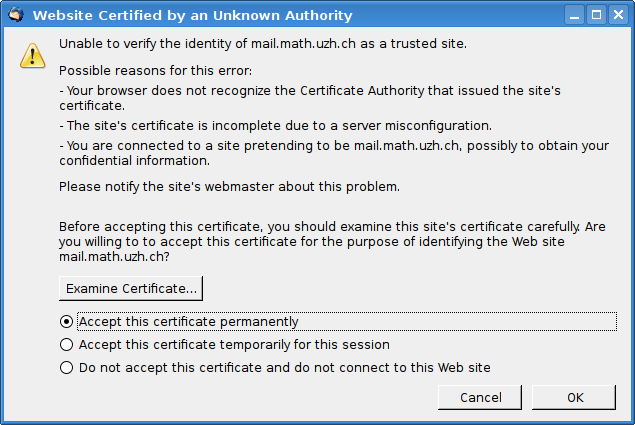Viewport: 635px width, 425px height.
Task: Select the permanent acceptance radio circle
Action: click(66, 322)
